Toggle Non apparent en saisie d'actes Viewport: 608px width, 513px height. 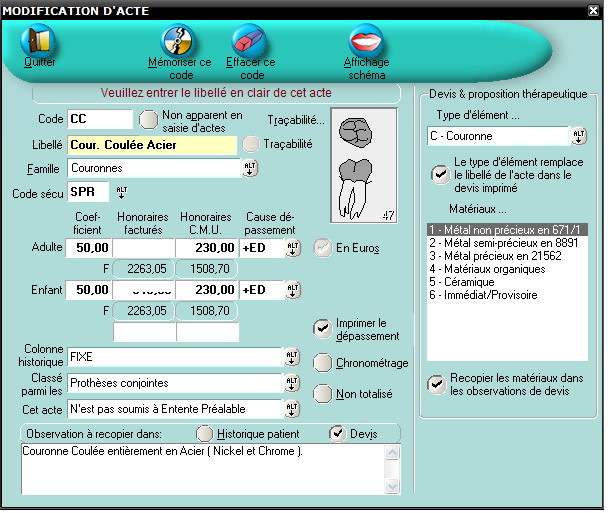149,120
